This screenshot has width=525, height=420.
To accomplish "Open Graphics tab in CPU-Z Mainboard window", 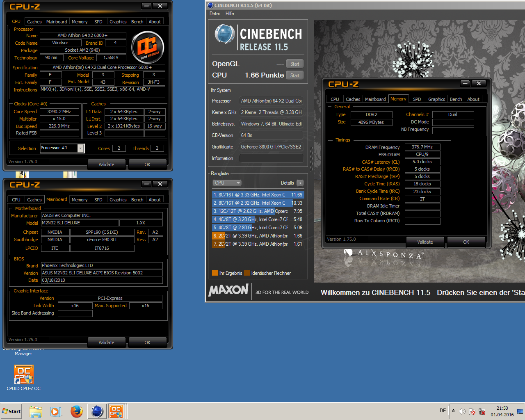I will [118, 200].
